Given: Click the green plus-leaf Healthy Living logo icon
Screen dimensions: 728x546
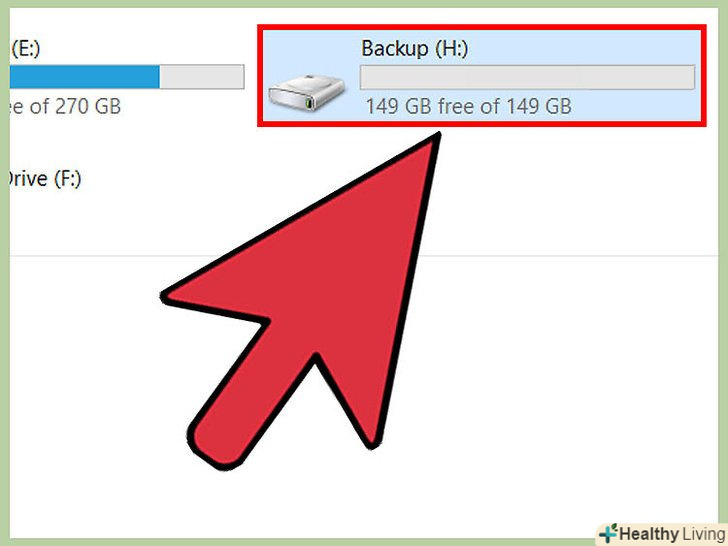Looking at the screenshot, I should tap(608, 533).
